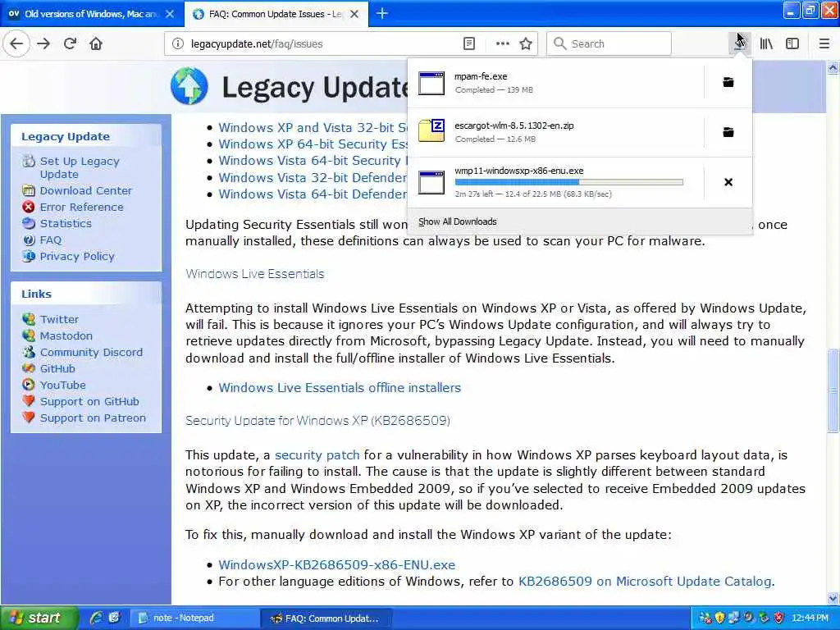Click the wmp11 download progress bar
This screenshot has height=630, width=840.
(x=569, y=182)
